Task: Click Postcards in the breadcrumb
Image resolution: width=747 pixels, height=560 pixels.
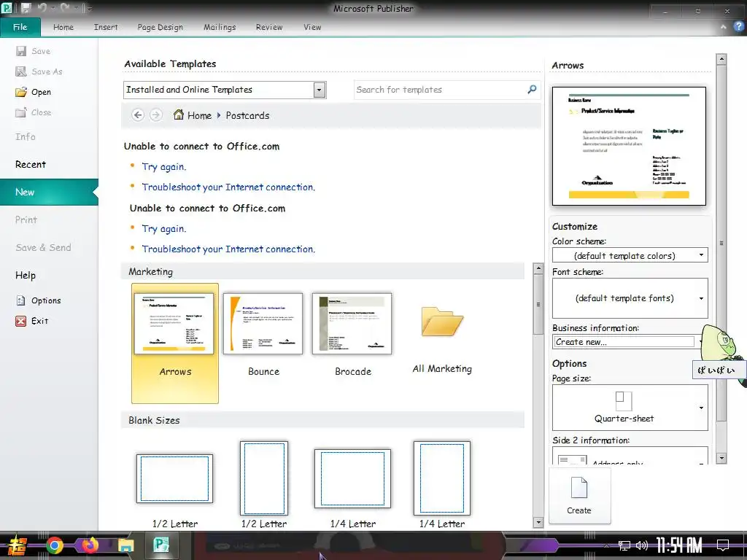Action: click(x=247, y=115)
